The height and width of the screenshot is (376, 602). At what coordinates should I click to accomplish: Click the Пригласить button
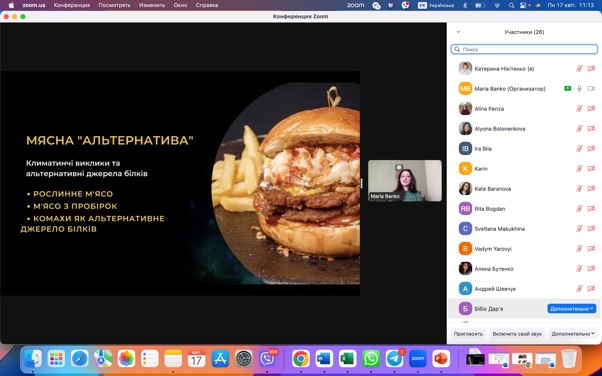(468, 334)
